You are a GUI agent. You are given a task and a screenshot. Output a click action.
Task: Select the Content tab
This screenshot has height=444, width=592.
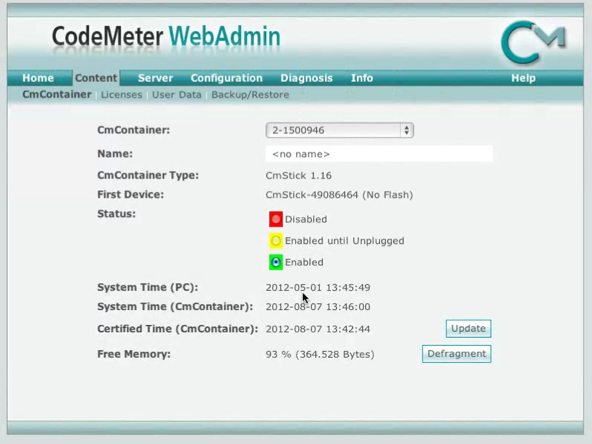coord(96,78)
